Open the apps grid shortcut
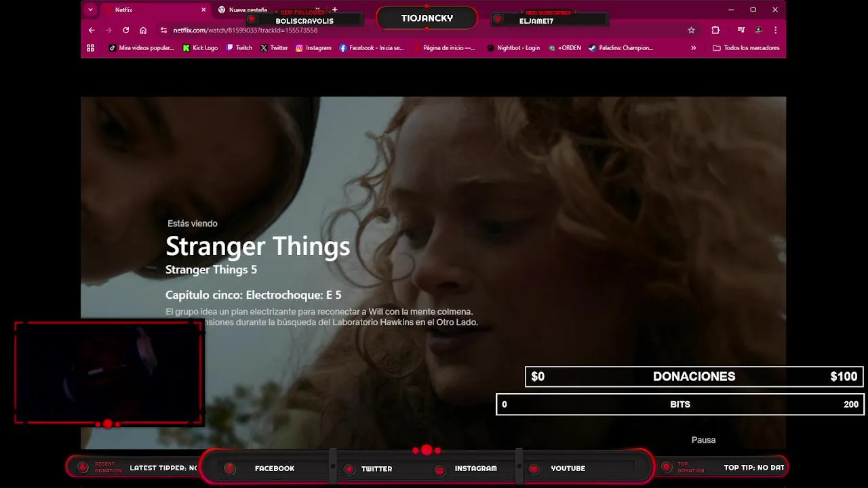This screenshot has height=488, width=868. tap(90, 48)
